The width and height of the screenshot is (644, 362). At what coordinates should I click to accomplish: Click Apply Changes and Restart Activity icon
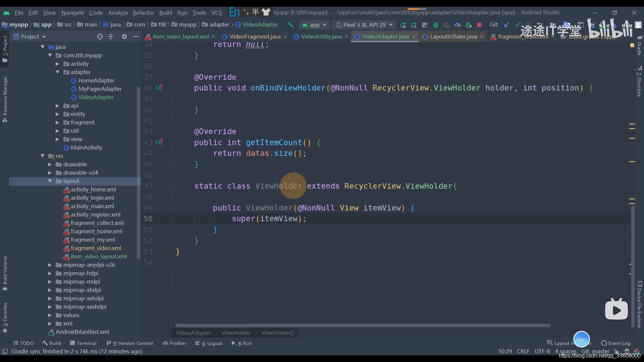414,25
